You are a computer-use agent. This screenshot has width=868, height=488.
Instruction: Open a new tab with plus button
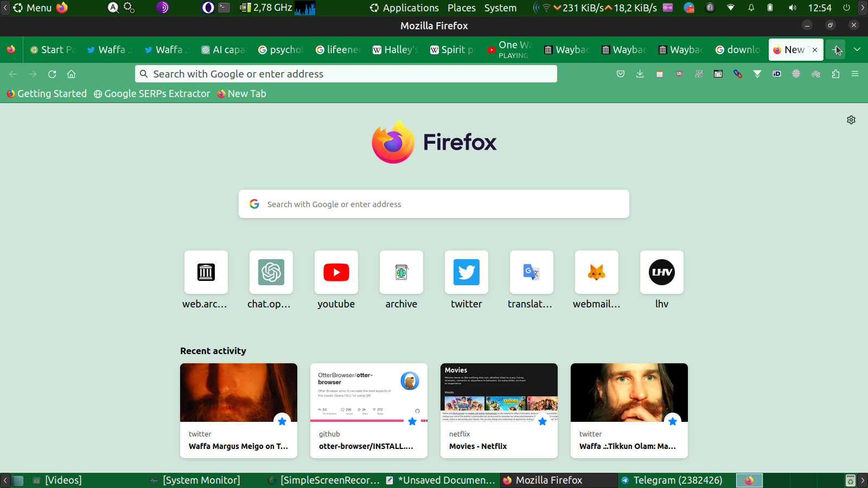pyautogui.click(x=835, y=49)
